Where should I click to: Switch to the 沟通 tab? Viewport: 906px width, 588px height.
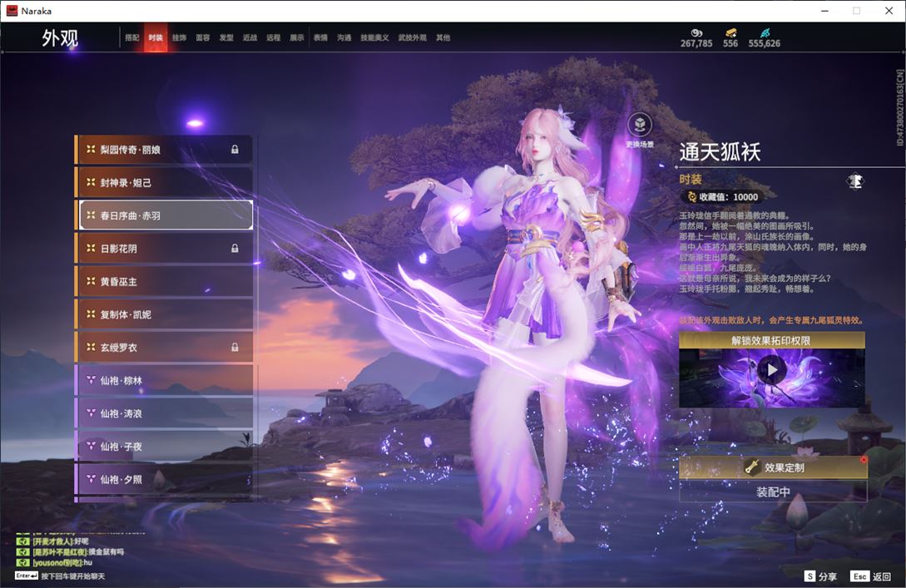coord(344,37)
